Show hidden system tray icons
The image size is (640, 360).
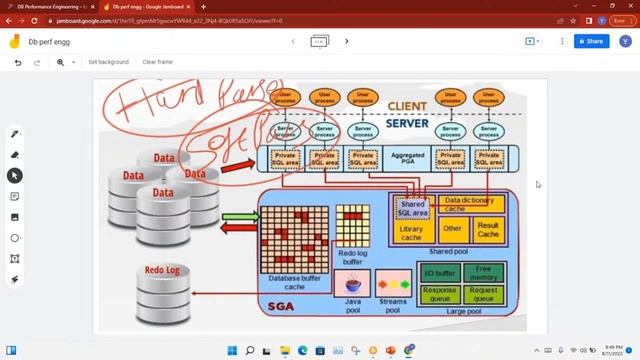[x=537, y=350]
